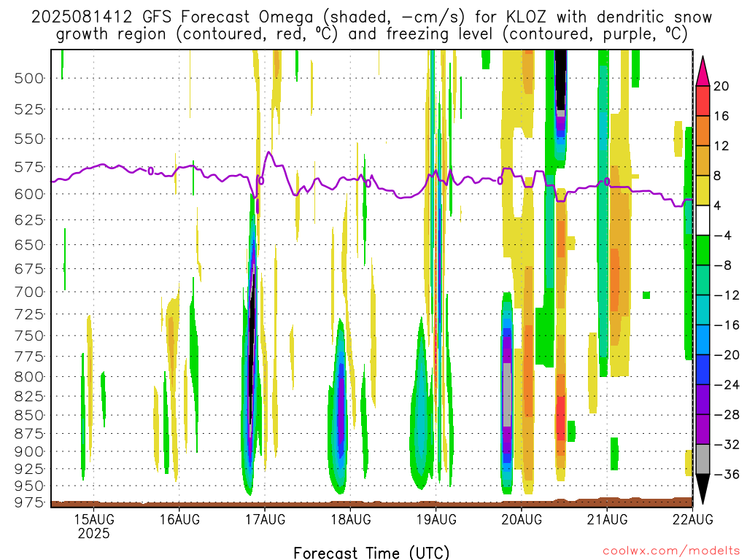Click the 975 pressure level label
The width and height of the screenshot is (747, 560).
pyautogui.click(x=29, y=502)
